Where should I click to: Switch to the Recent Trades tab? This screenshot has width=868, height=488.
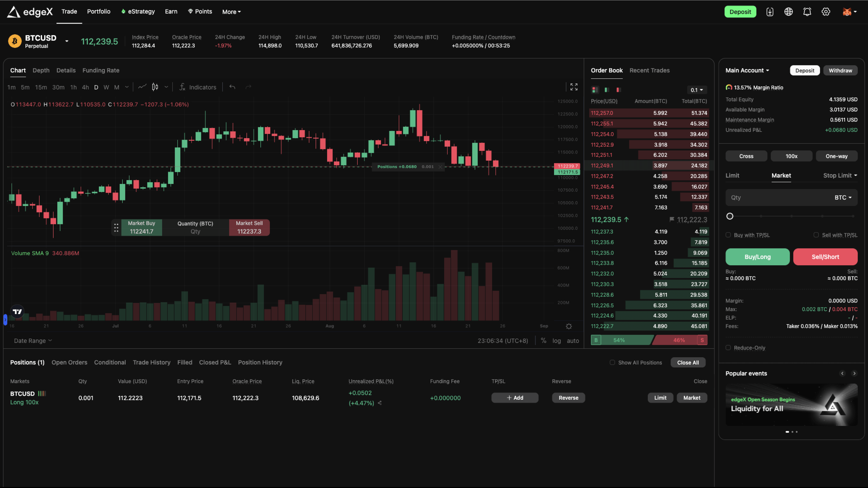tap(650, 70)
